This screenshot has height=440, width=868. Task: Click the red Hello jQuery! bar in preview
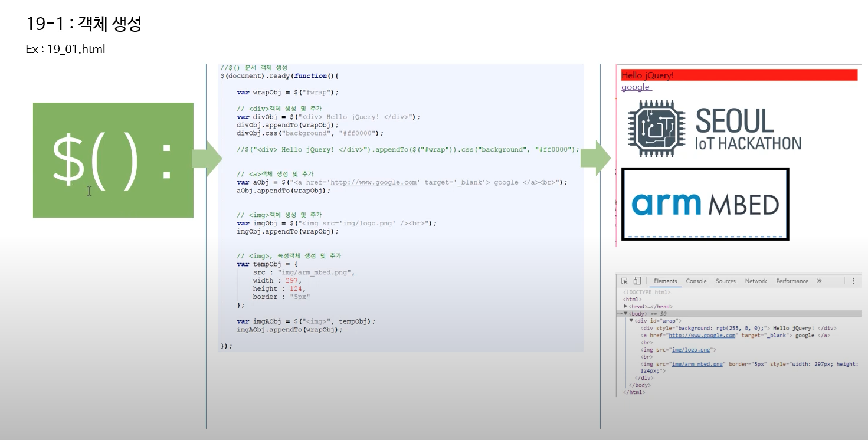tap(739, 75)
